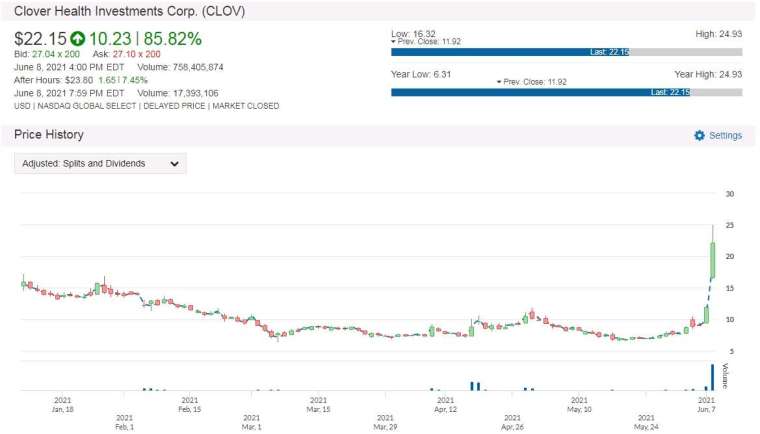Click the Mar 15 date axis label

(x=318, y=404)
